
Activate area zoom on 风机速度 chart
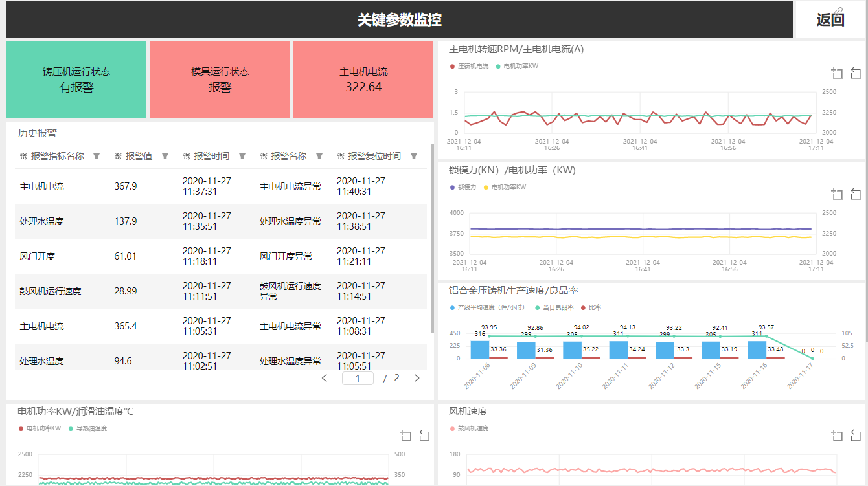[837, 436]
